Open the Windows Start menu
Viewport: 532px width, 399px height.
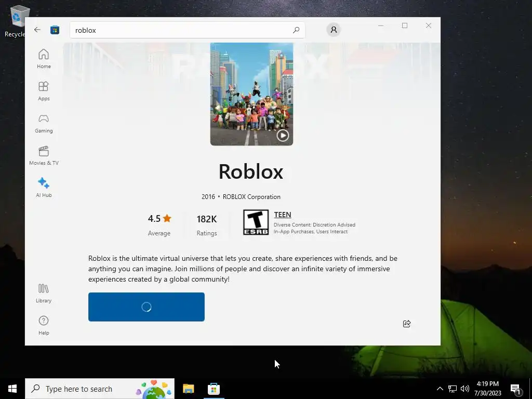point(12,389)
